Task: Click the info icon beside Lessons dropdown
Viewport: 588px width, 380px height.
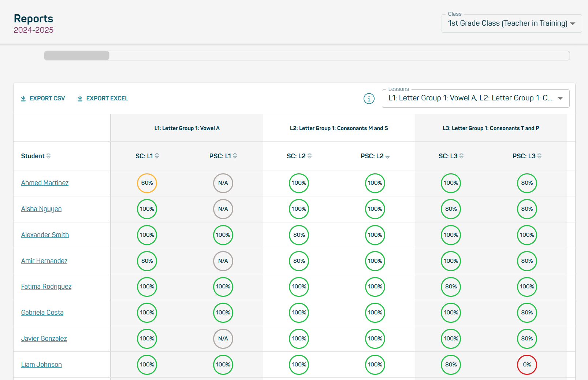Action: click(x=369, y=99)
